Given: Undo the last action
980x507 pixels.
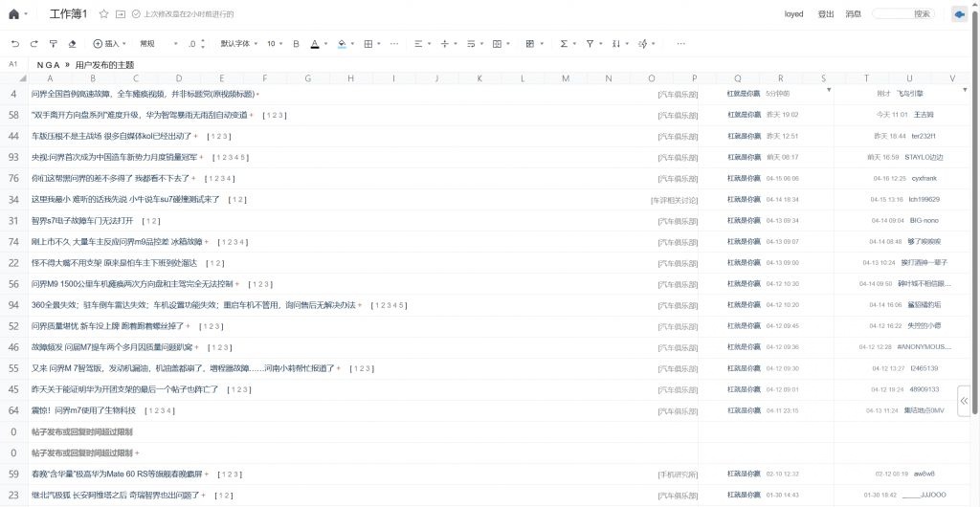Looking at the screenshot, I should pos(15,44).
